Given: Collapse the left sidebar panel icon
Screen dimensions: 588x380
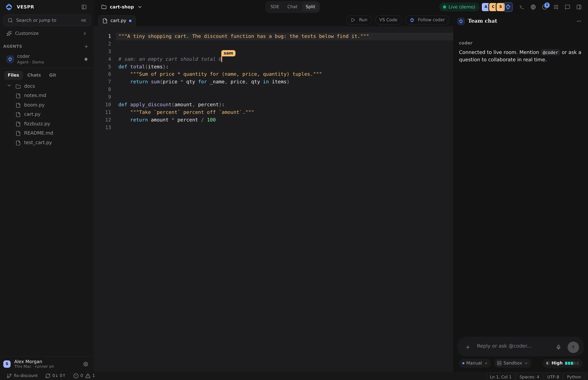Looking at the screenshot, I should point(84,7).
